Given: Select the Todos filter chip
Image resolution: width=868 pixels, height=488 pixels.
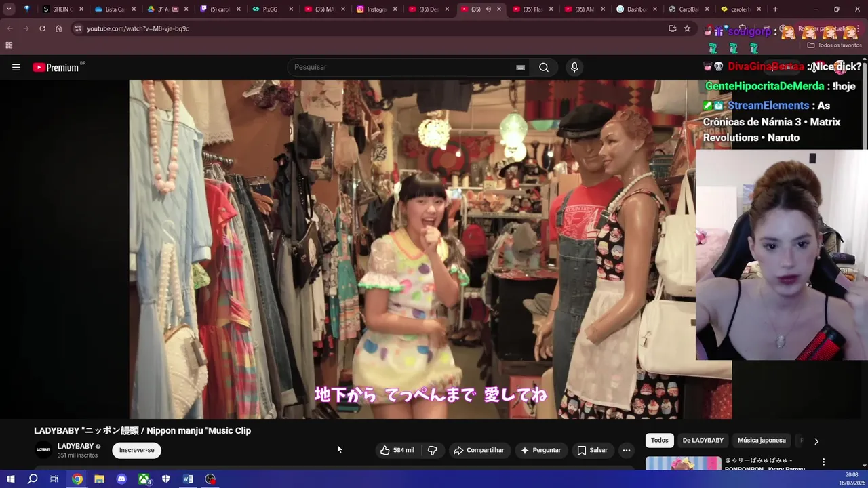Looking at the screenshot, I should 659,441.
